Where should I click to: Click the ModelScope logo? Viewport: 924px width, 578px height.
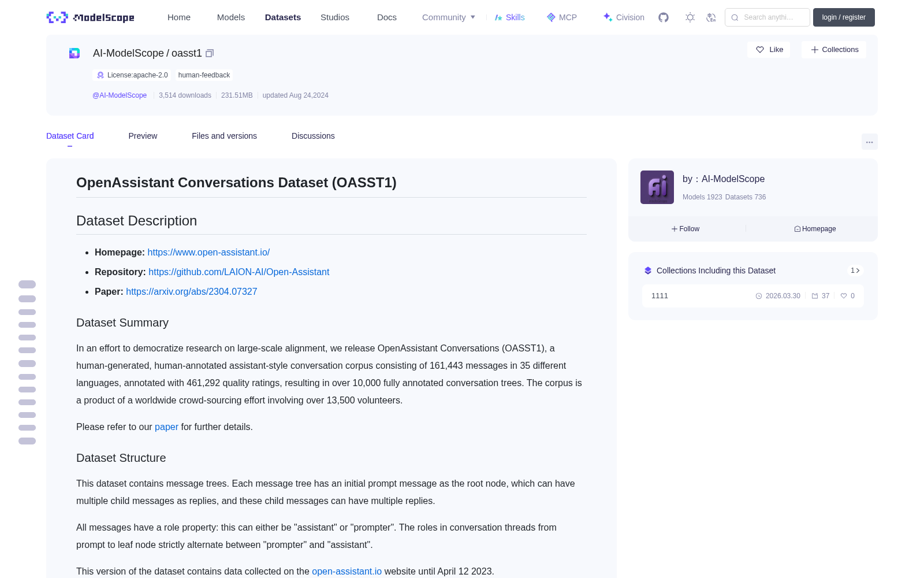pos(90,17)
